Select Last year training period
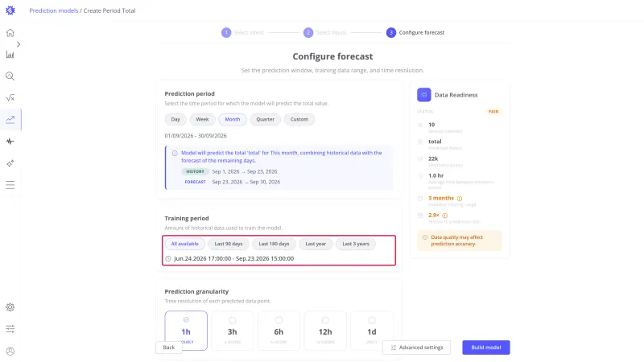 pos(316,244)
